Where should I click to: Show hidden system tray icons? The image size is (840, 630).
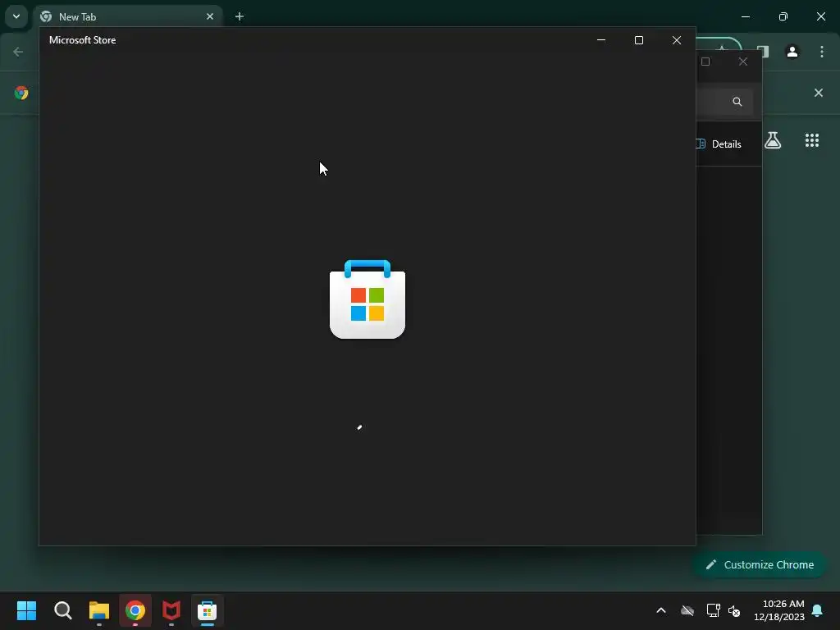pos(661,610)
